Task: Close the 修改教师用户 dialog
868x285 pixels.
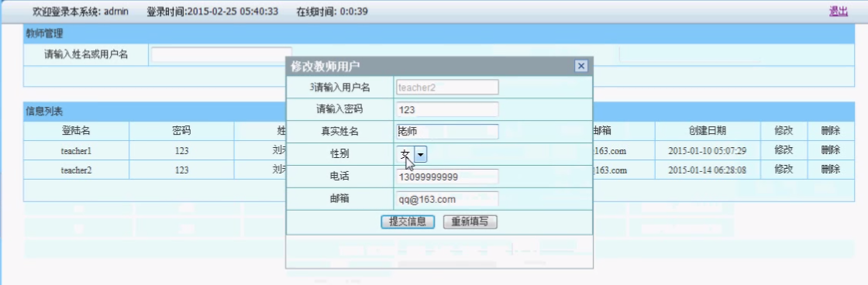Action: click(x=580, y=67)
